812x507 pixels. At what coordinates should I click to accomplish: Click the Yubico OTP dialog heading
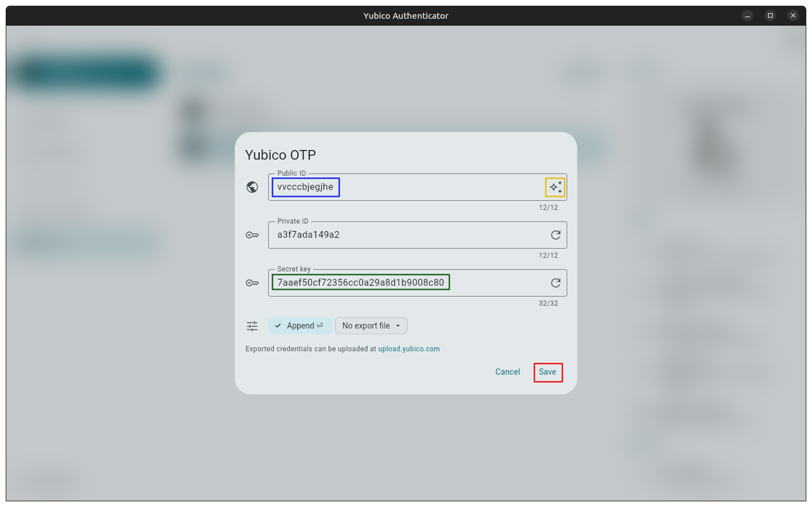(x=280, y=155)
